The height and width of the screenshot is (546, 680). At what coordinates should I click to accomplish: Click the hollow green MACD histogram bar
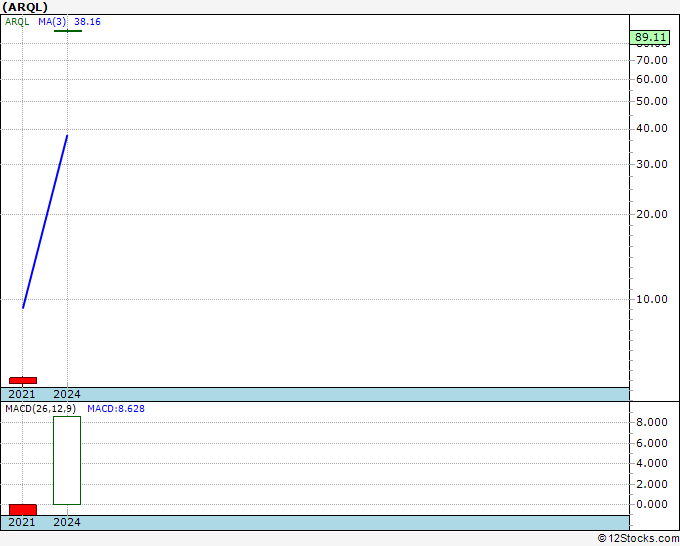[67, 460]
